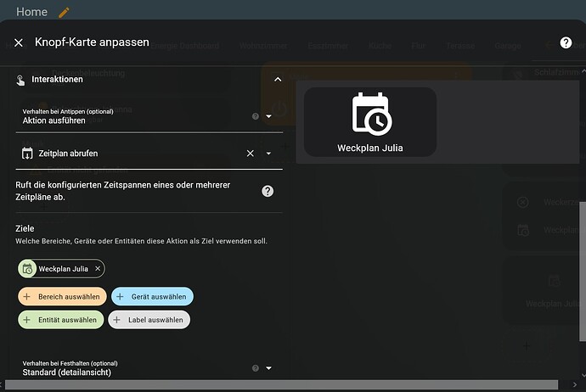Viewport: 586px width, 392px height.
Task: Click the calendar icon of Zeitplan abrufen
Action: pos(27,154)
